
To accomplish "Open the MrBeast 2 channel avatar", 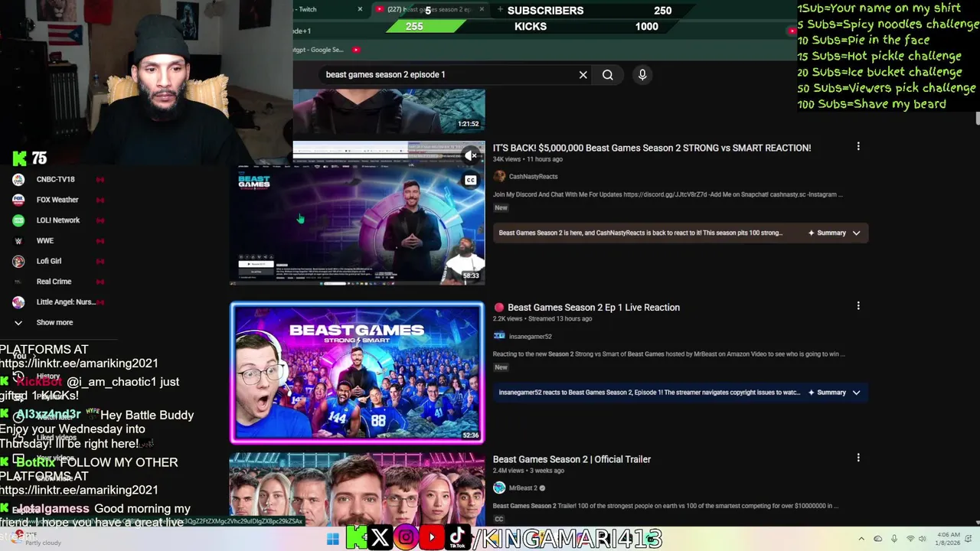I will tap(499, 487).
